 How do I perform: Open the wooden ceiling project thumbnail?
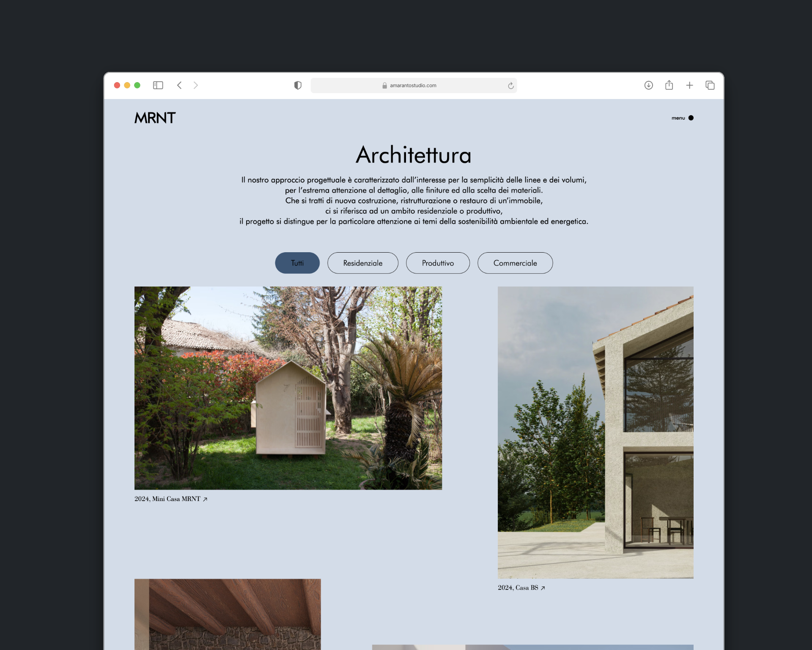click(x=228, y=614)
